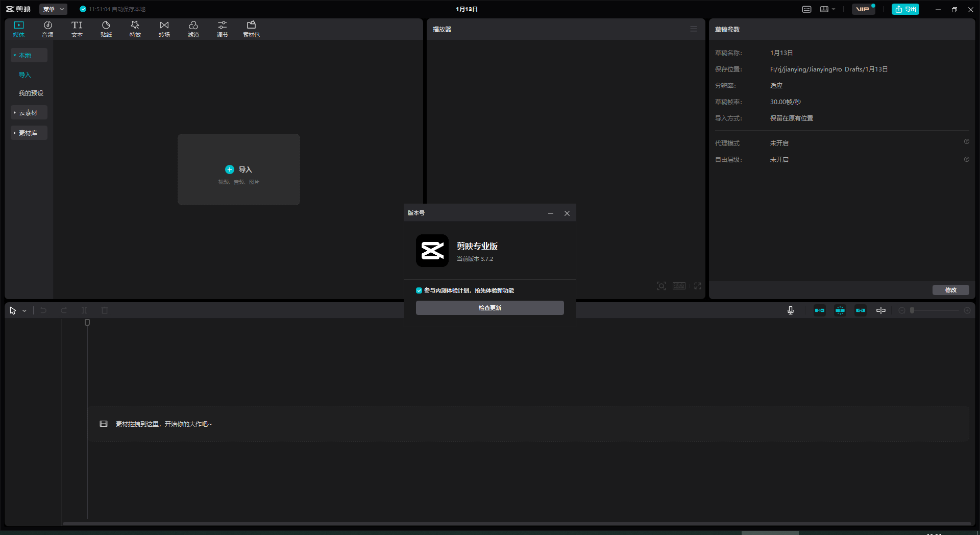Open the pointer tool dropdown arrow
The image size is (980, 535).
[x=24, y=311]
